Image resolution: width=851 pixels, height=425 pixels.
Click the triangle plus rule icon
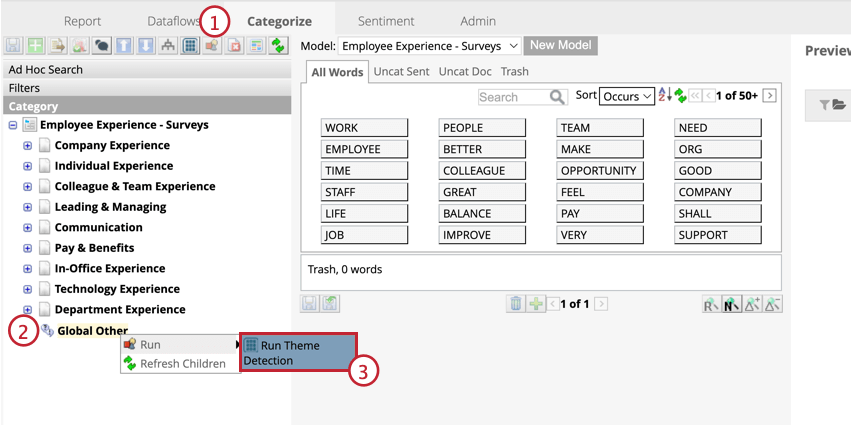pos(752,304)
